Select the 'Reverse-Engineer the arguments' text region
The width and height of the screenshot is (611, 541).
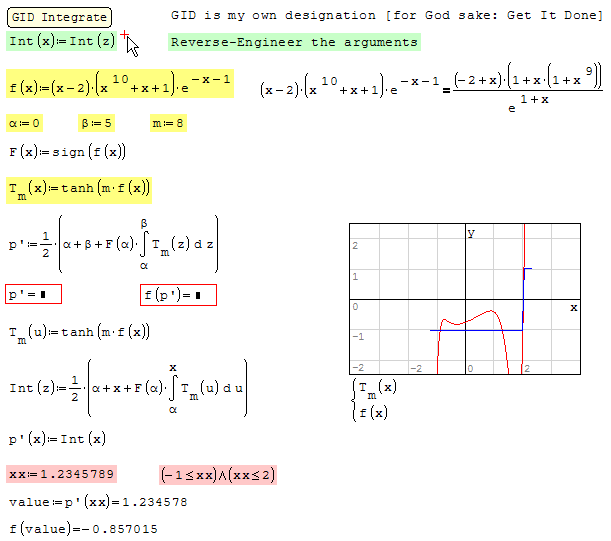294,42
